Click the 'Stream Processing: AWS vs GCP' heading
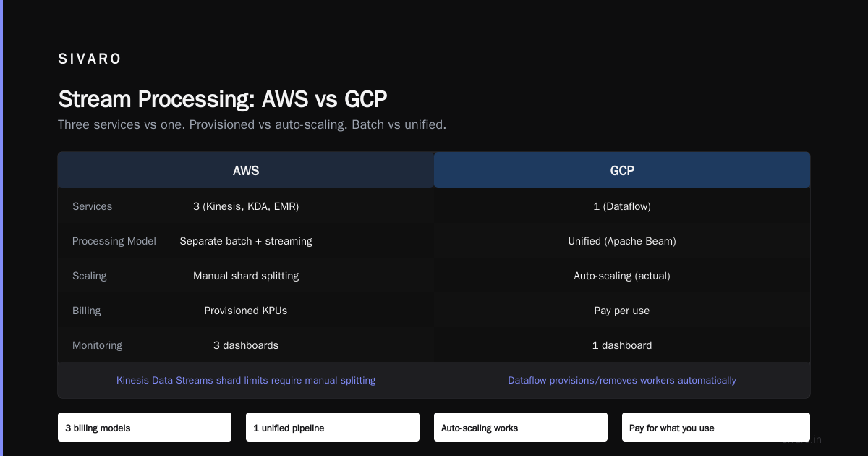Viewport: 868px width, 456px height. click(223, 99)
